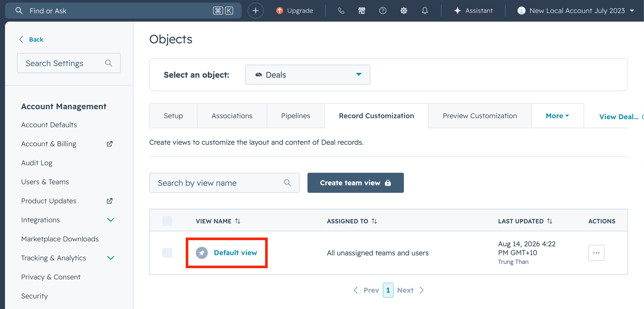Switch to the Associations tab
This screenshot has height=309, width=644.
[232, 116]
